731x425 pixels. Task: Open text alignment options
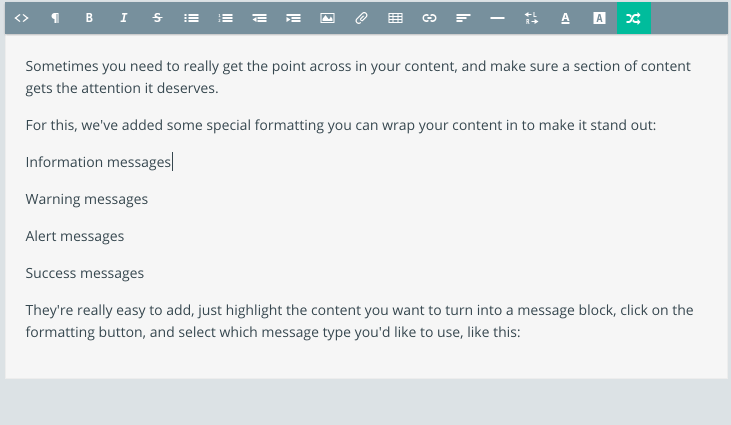tap(463, 18)
